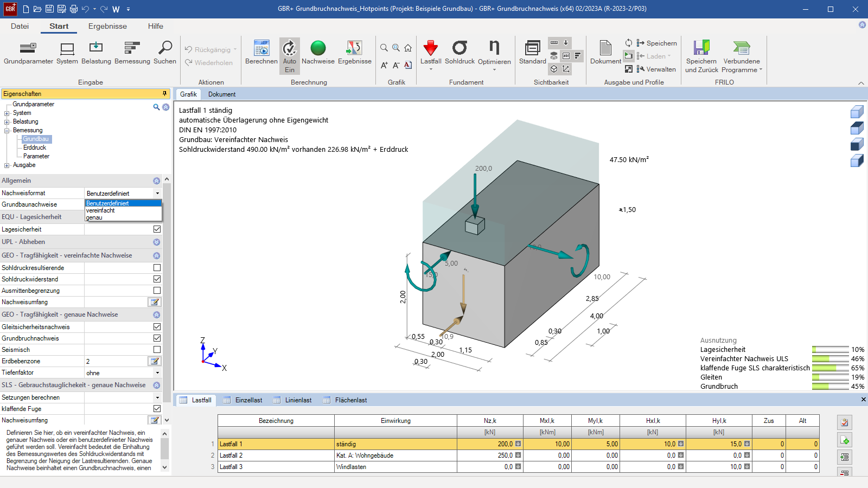Click the Belastung ribbon icon
The width and height of the screenshot is (868, 488).
96,53
